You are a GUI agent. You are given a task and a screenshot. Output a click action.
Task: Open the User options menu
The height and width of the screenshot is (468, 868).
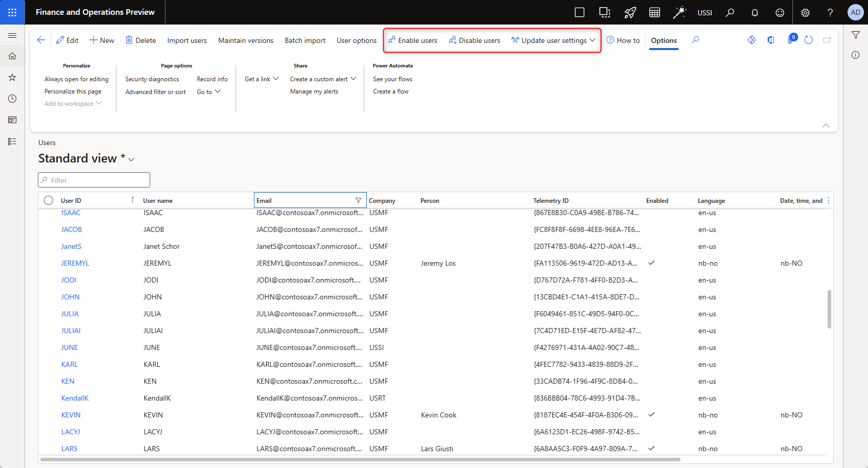click(356, 40)
